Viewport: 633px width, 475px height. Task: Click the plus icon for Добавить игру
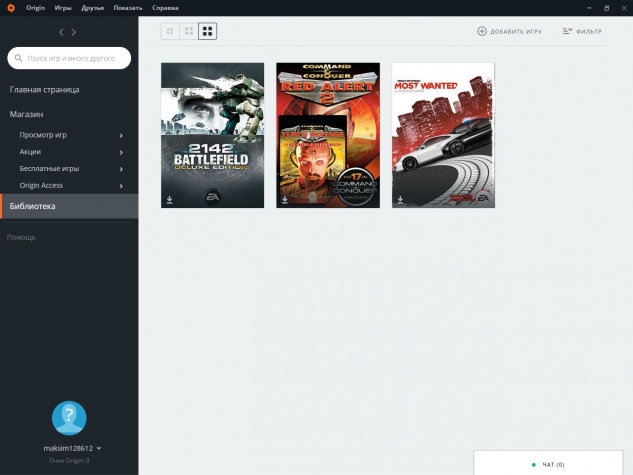[x=482, y=31]
